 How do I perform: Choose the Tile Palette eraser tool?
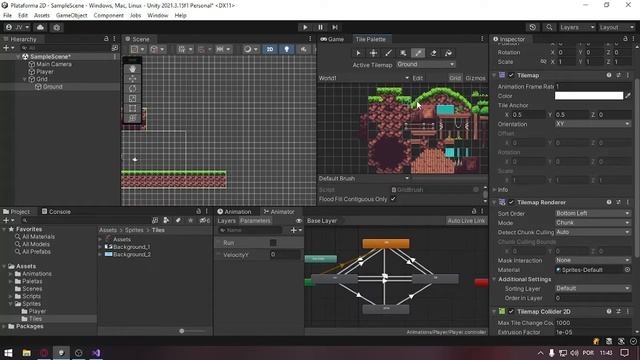[x=433, y=53]
